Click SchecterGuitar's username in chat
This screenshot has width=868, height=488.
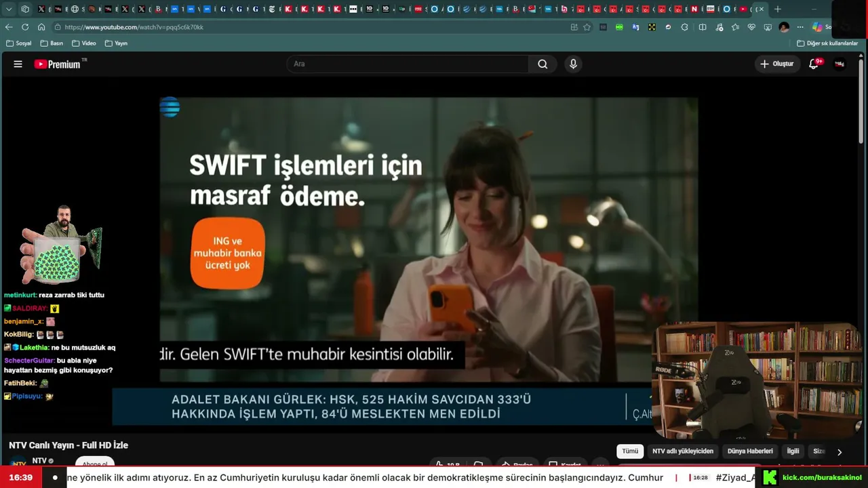pos(29,361)
